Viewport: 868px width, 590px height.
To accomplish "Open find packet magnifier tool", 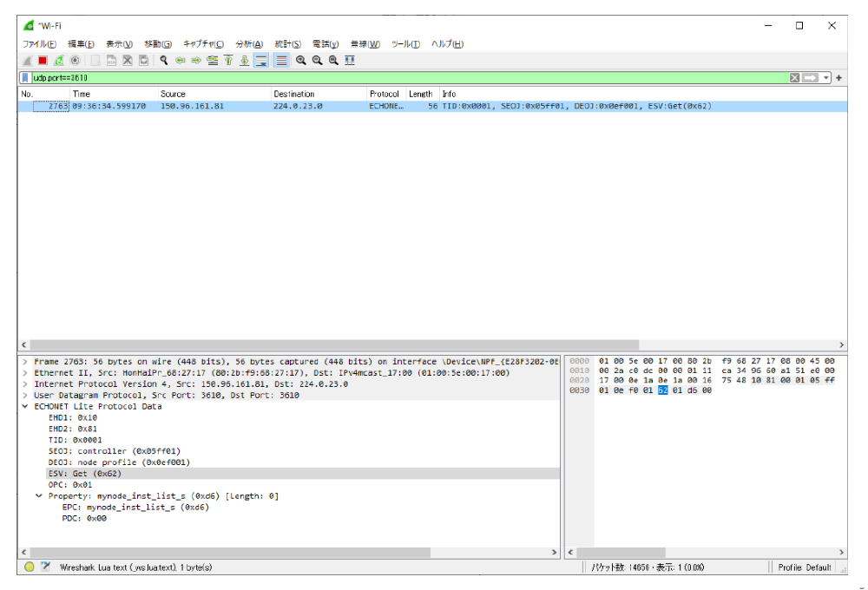I will click(164, 61).
